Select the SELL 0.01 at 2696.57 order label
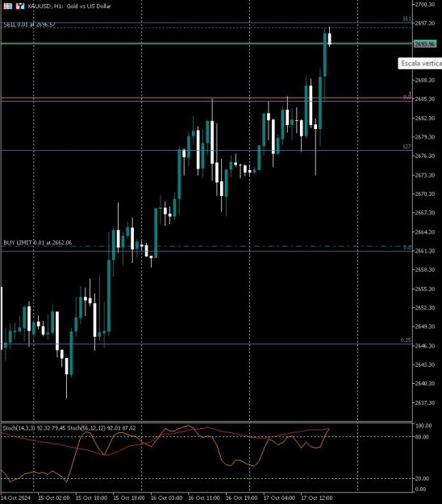Screen dimensions: 442x504 point(29,25)
